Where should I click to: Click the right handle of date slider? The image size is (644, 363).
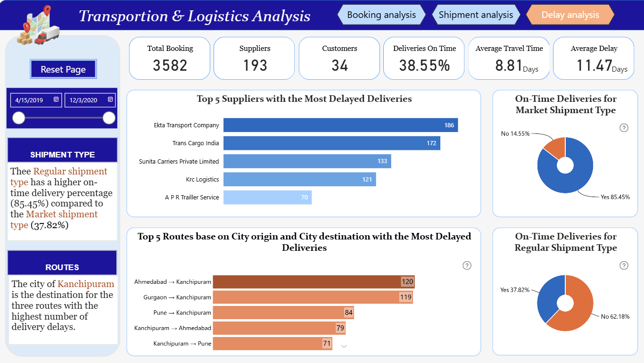tap(109, 118)
